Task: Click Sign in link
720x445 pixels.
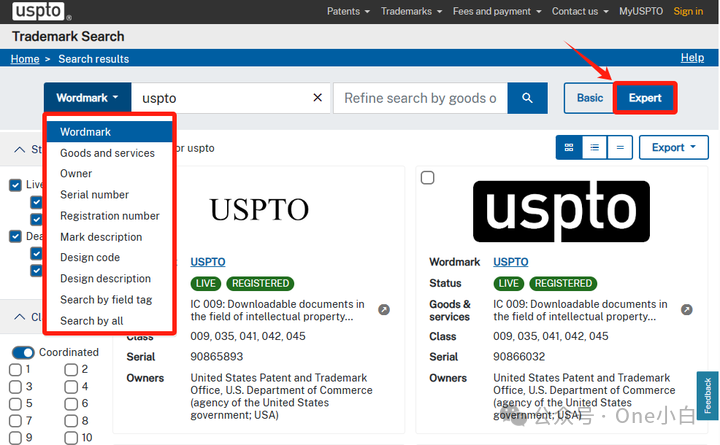Action: pyautogui.click(x=688, y=11)
